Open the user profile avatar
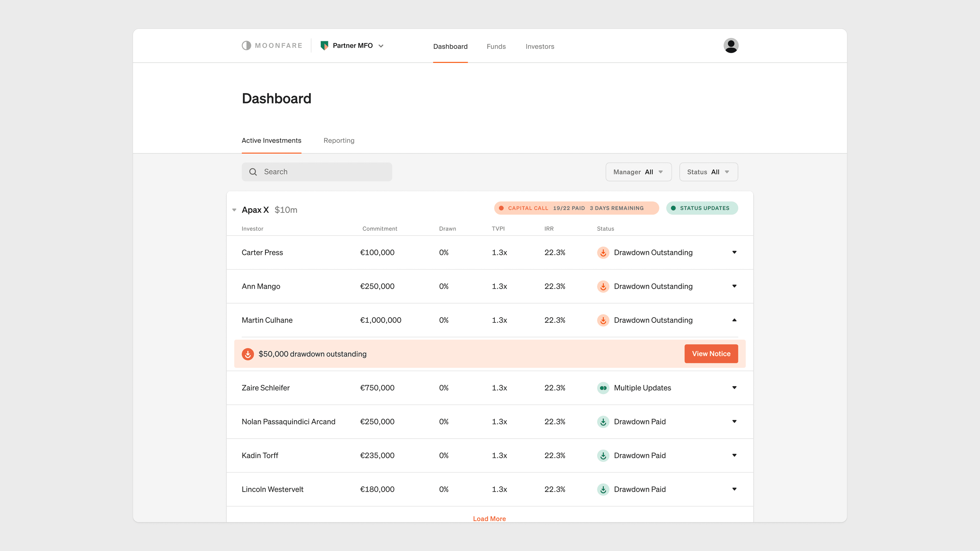 point(730,46)
